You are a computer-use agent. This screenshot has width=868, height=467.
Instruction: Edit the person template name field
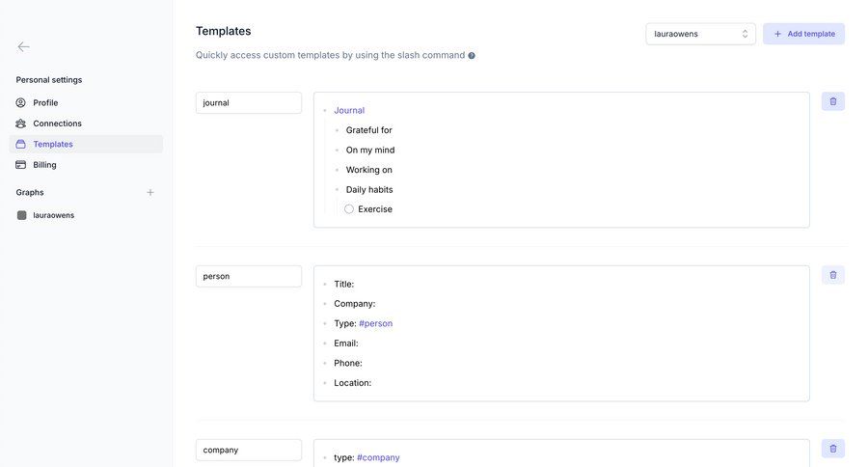click(x=249, y=276)
